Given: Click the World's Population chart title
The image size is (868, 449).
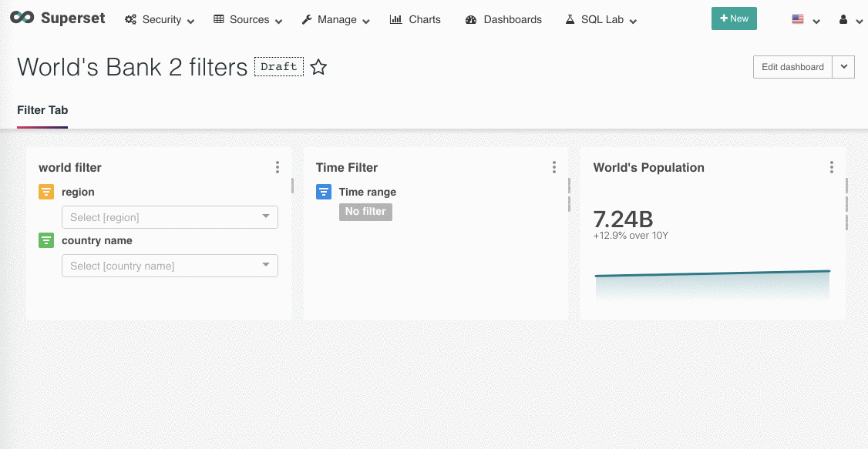Looking at the screenshot, I should pyautogui.click(x=649, y=168).
